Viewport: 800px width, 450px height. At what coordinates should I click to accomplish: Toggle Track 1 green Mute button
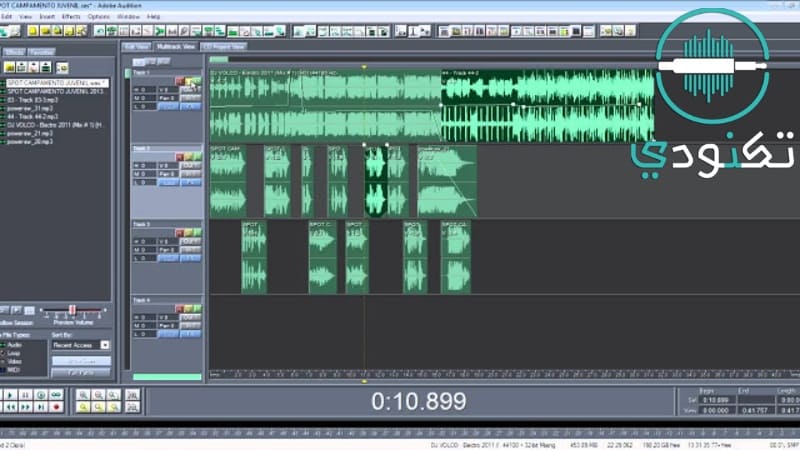click(x=197, y=81)
